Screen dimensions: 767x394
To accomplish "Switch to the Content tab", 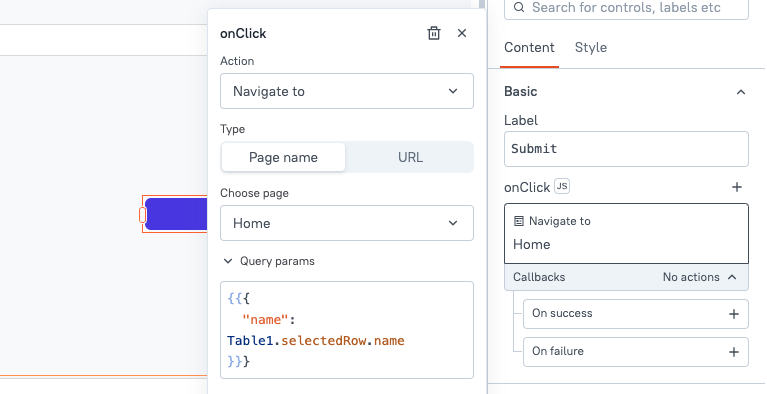I will (529, 47).
